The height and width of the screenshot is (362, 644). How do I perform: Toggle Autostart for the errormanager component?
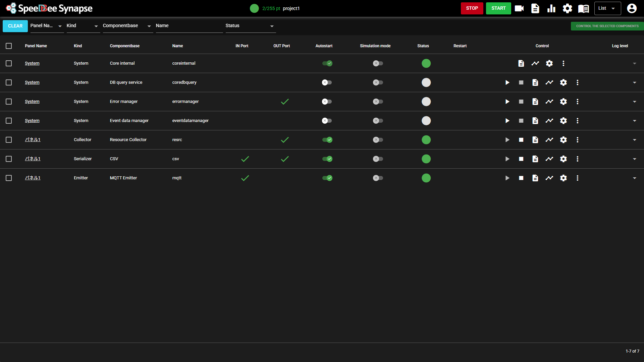pyautogui.click(x=327, y=102)
